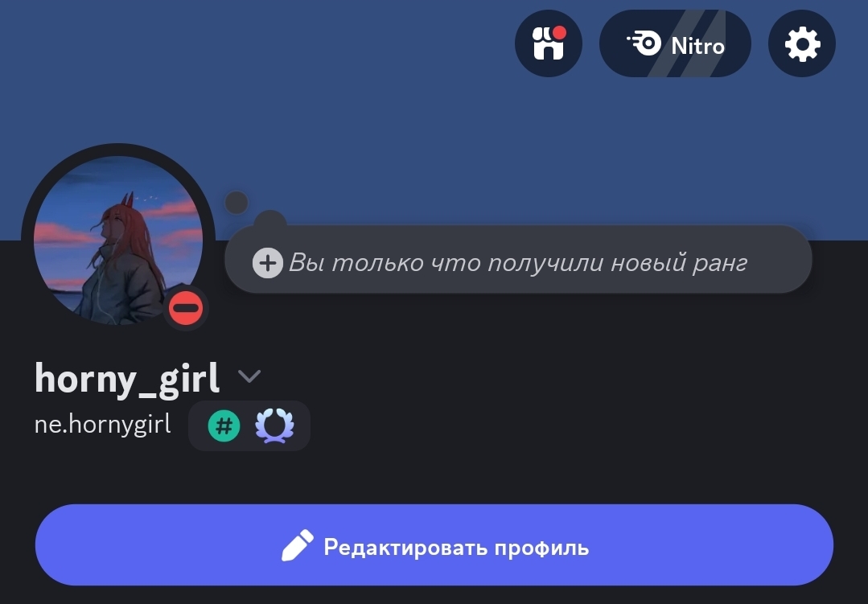
Task: Edit the status text Вы только что получили новый ранг
Action: pyautogui.click(x=518, y=262)
